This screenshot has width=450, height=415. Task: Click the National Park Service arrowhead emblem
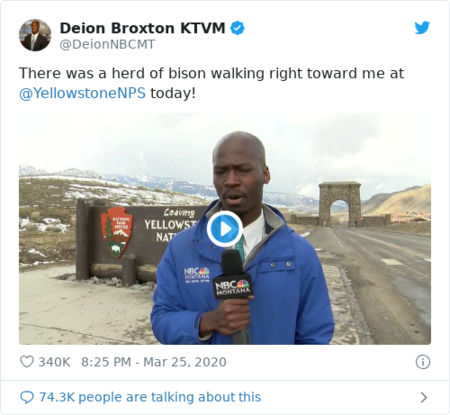click(x=116, y=232)
